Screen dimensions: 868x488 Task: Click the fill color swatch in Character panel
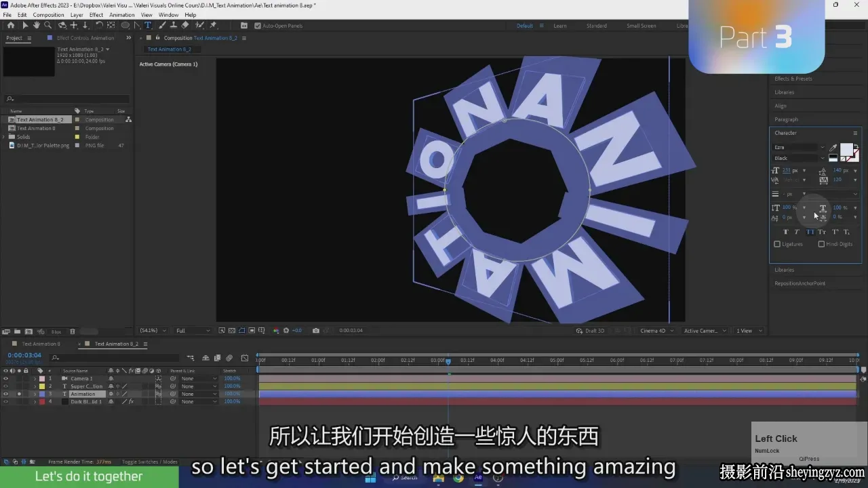pos(846,150)
